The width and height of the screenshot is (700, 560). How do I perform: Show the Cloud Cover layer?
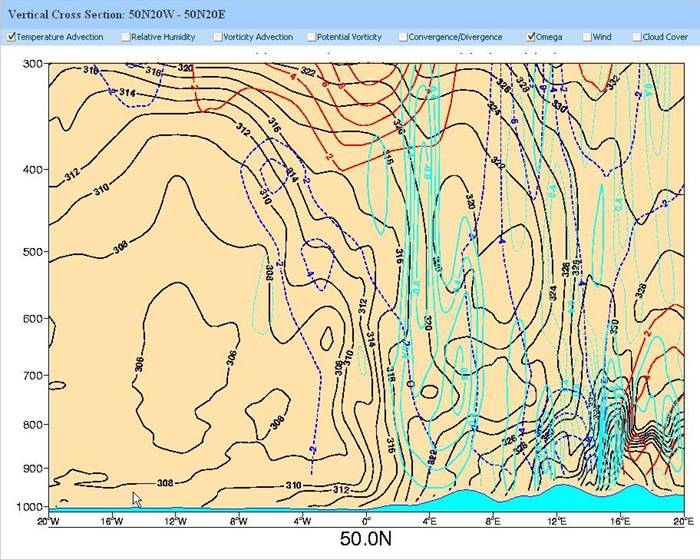click(x=637, y=37)
